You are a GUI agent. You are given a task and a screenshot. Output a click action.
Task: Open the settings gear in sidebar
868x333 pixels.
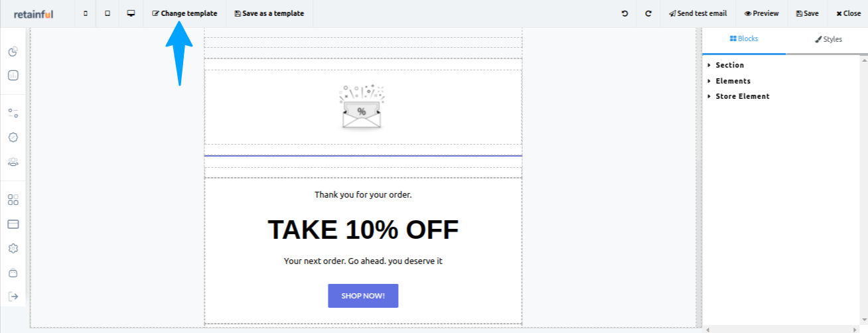coord(13,248)
